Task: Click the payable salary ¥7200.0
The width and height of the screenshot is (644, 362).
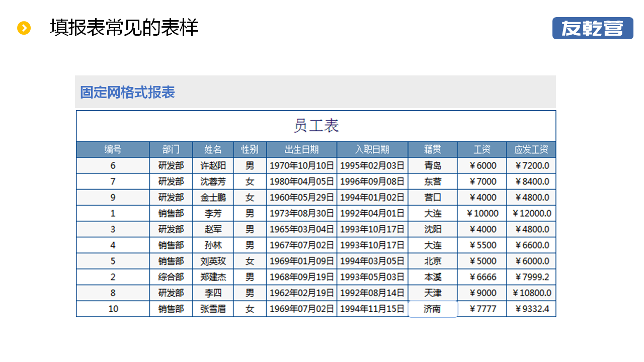Action: click(531, 165)
